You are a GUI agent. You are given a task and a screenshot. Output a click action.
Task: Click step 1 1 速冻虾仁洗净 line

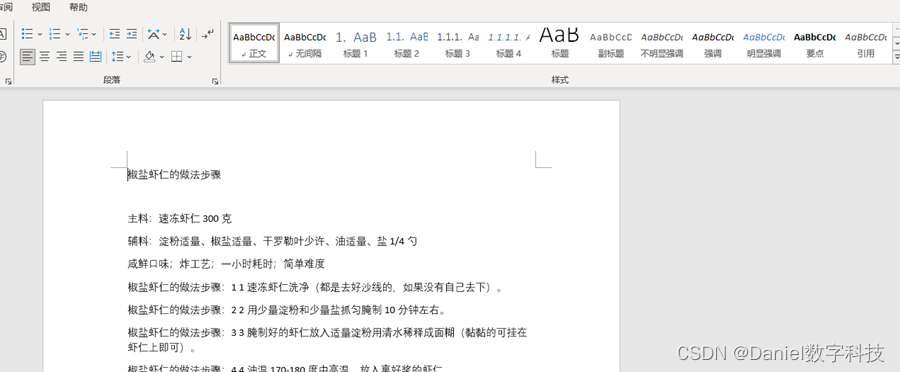[x=316, y=287]
